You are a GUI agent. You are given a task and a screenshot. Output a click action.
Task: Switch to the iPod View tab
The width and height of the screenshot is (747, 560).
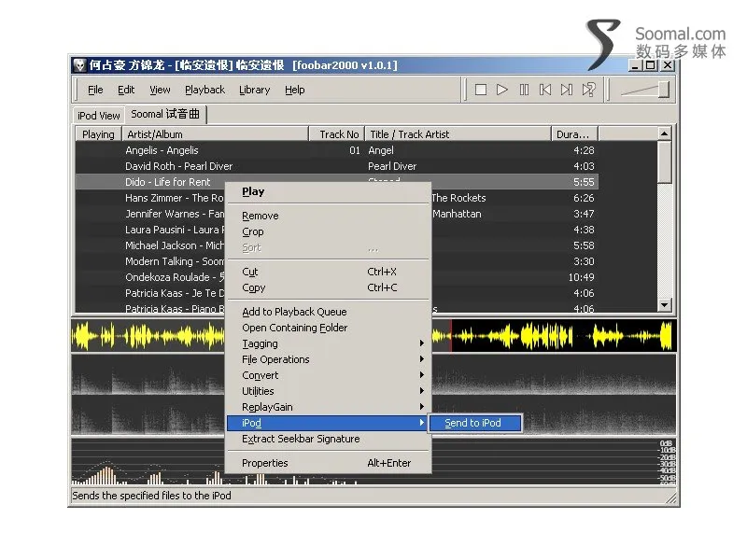pyautogui.click(x=99, y=116)
